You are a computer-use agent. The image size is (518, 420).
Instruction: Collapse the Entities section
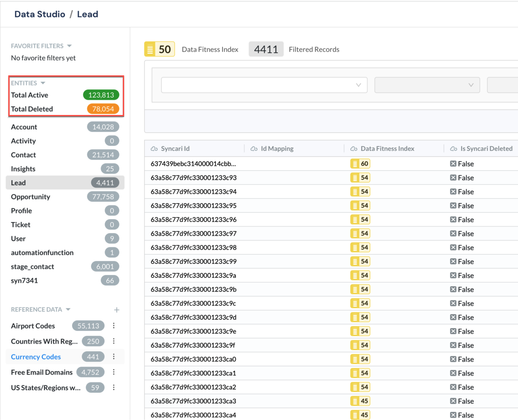tap(43, 83)
